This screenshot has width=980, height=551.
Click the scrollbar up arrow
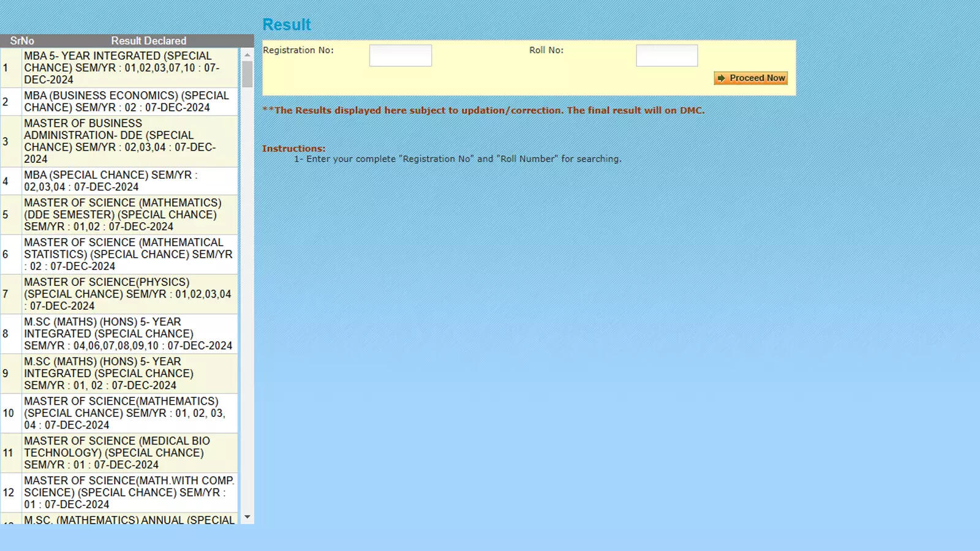(247, 54)
